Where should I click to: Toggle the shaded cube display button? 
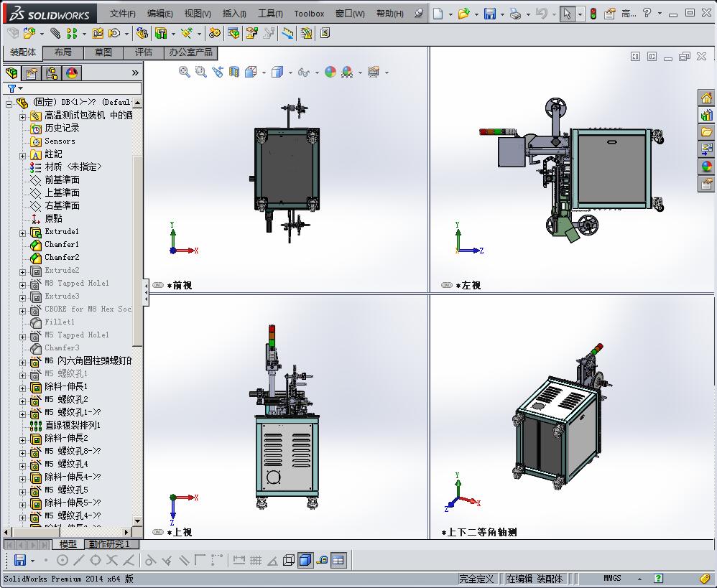[x=305, y=560]
